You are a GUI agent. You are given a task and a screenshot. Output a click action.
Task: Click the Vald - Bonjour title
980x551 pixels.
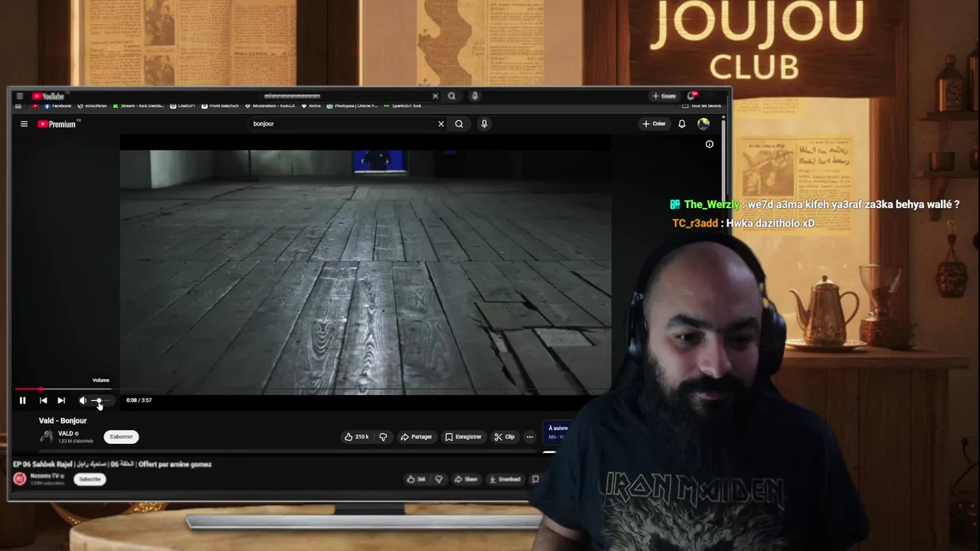(x=63, y=421)
